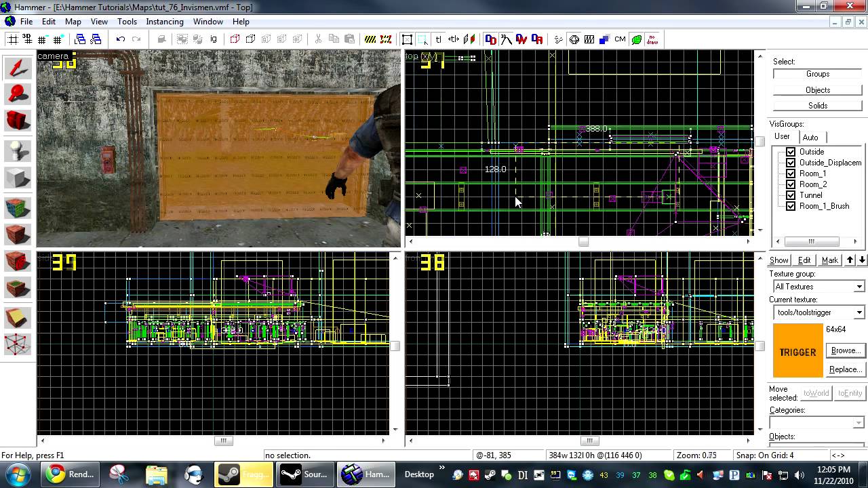
Task: Switch to the Auto visgroups tab
Action: coord(810,138)
